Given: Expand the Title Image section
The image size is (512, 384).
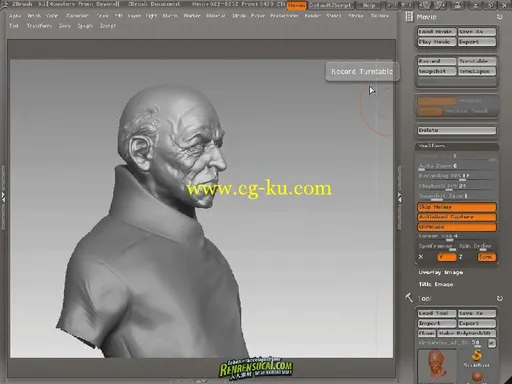Looking at the screenshot, I should pos(436,284).
